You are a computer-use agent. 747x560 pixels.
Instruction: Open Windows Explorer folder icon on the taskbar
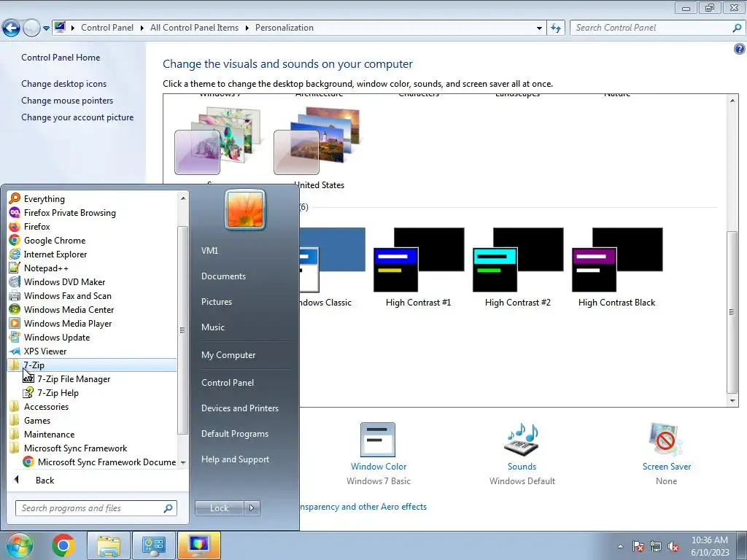pos(109,545)
